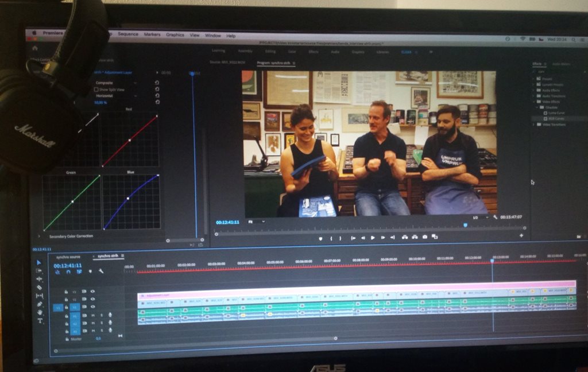588x372 pixels.
Task: Add Marker in Program monitor
Action: point(320,238)
